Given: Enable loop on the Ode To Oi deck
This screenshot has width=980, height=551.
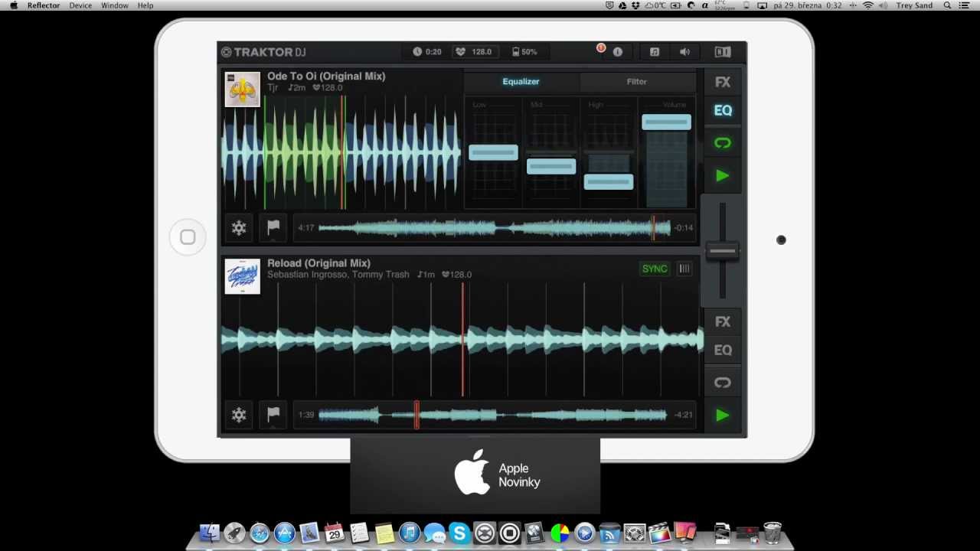Looking at the screenshot, I should (723, 143).
